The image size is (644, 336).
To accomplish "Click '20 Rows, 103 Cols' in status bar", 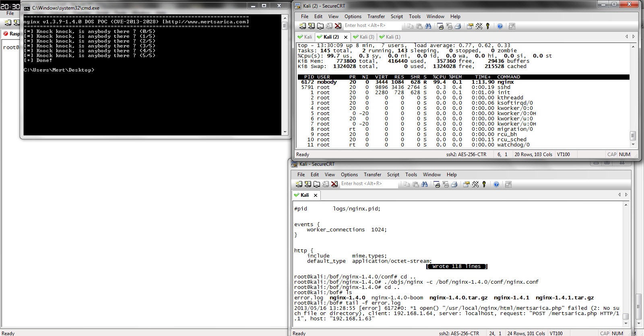I will click(x=533, y=155).
